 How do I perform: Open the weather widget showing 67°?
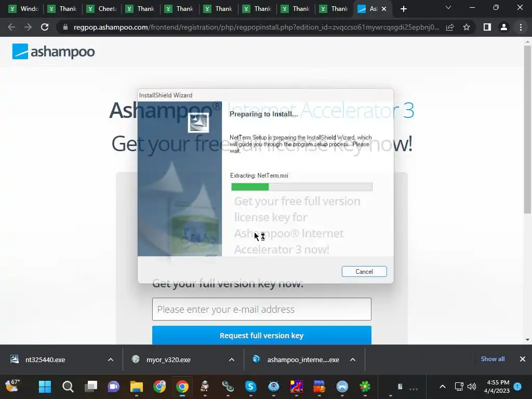click(x=12, y=385)
